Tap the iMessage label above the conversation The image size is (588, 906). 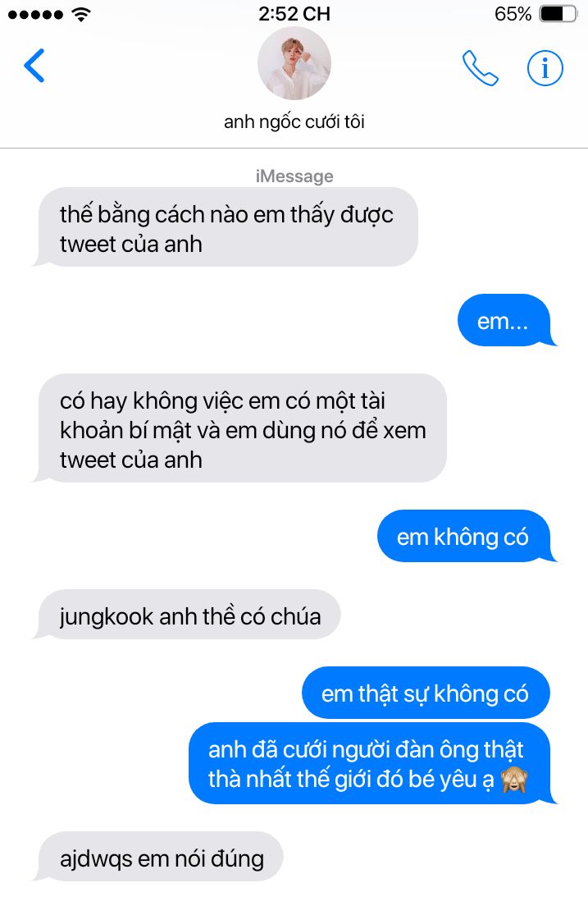[294, 176]
